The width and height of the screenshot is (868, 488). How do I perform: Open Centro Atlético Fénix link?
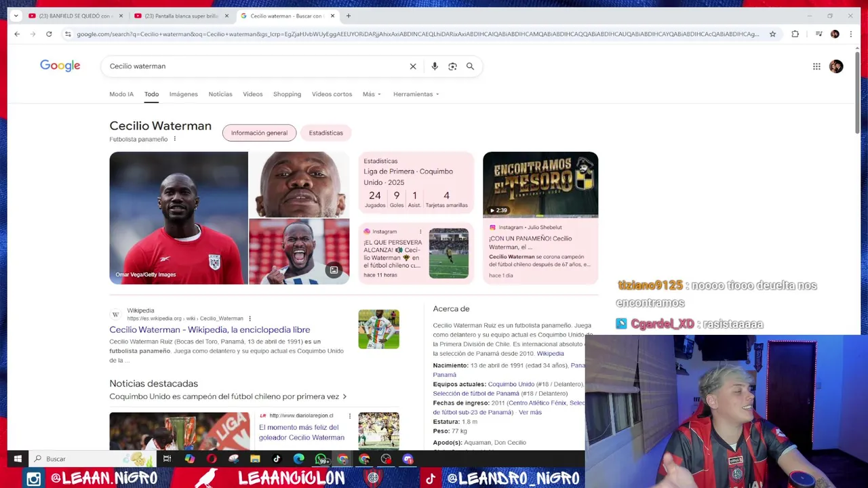[537, 403]
